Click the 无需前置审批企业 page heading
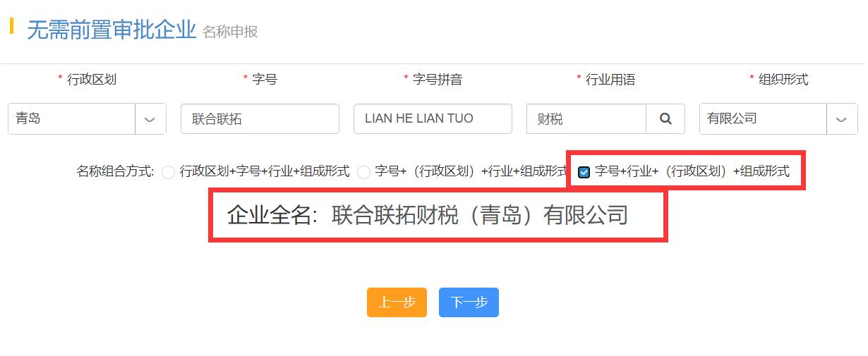868x356 pixels. click(x=111, y=30)
